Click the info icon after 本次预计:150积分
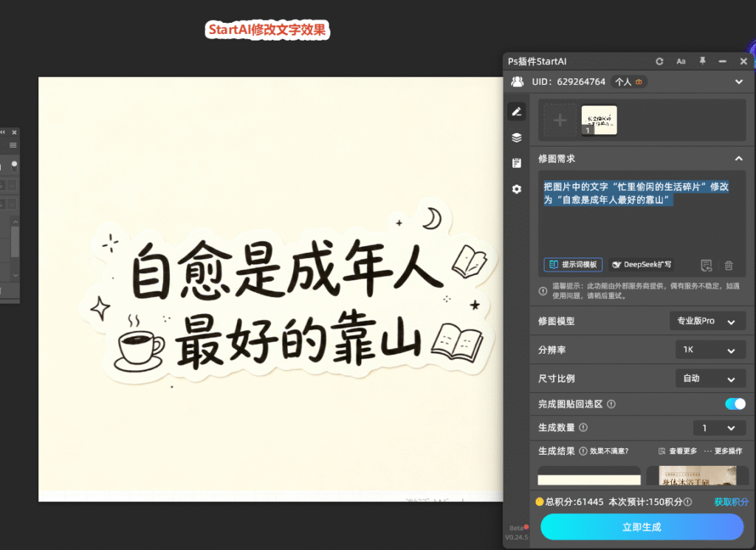 [687, 502]
